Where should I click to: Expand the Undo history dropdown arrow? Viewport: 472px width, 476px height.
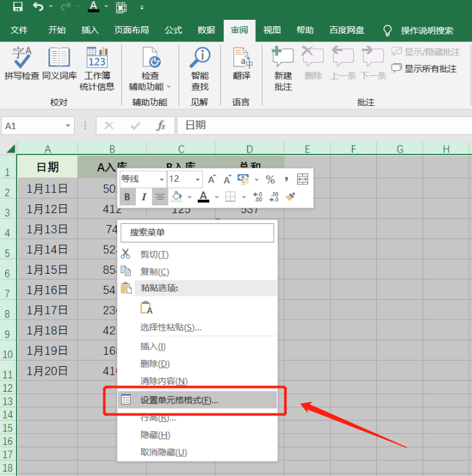click(50, 6)
